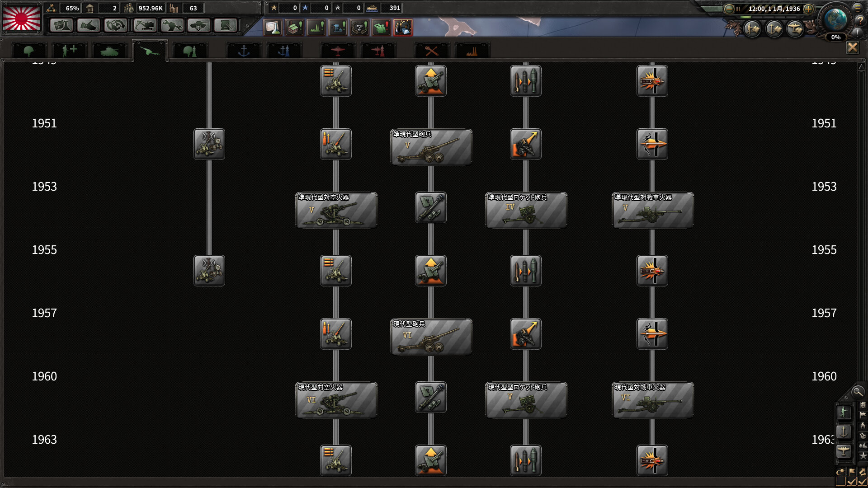Open the Research menu button
Image resolution: width=868 pixels, height=488 pixels.
point(61,26)
